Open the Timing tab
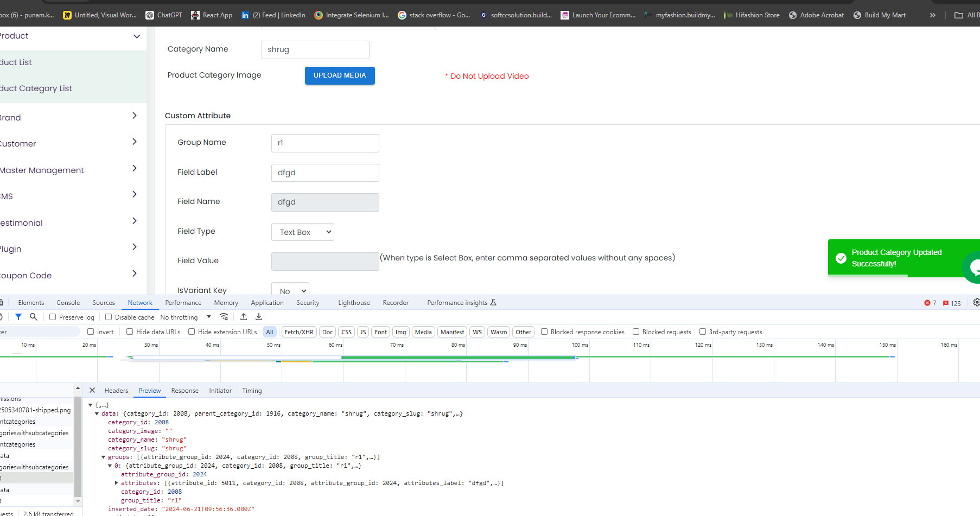Viewport: 980px width, 516px height. pos(252,391)
